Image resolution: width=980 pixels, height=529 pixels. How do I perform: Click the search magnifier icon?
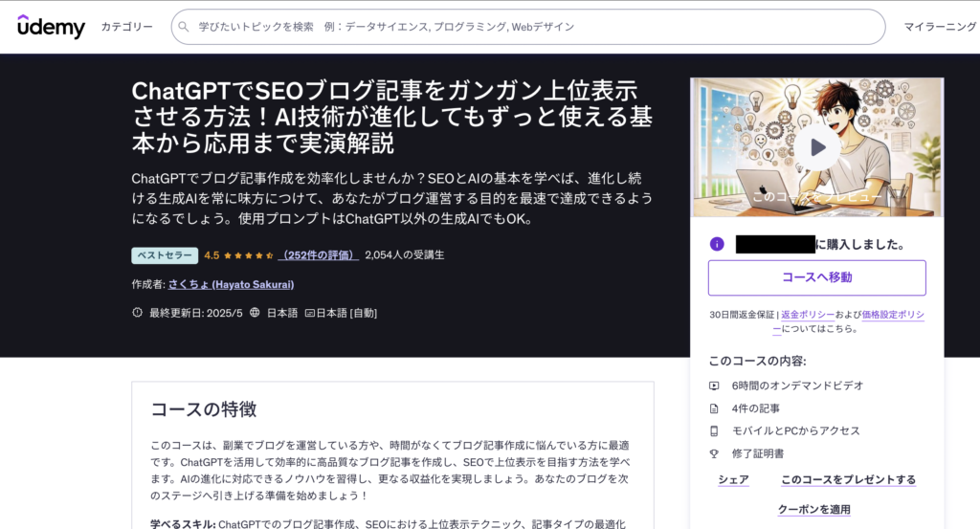[x=186, y=27]
